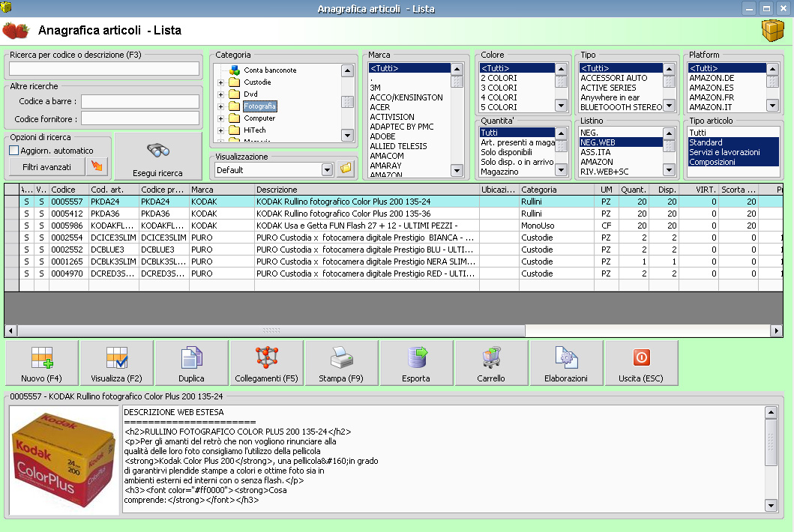The height and width of the screenshot is (532, 794).
Task: Select Fotografia category in tree
Action: click(259, 106)
